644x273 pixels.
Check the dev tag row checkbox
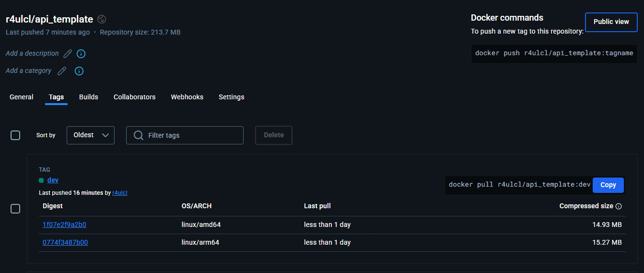pyautogui.click(x=15, y=209)
